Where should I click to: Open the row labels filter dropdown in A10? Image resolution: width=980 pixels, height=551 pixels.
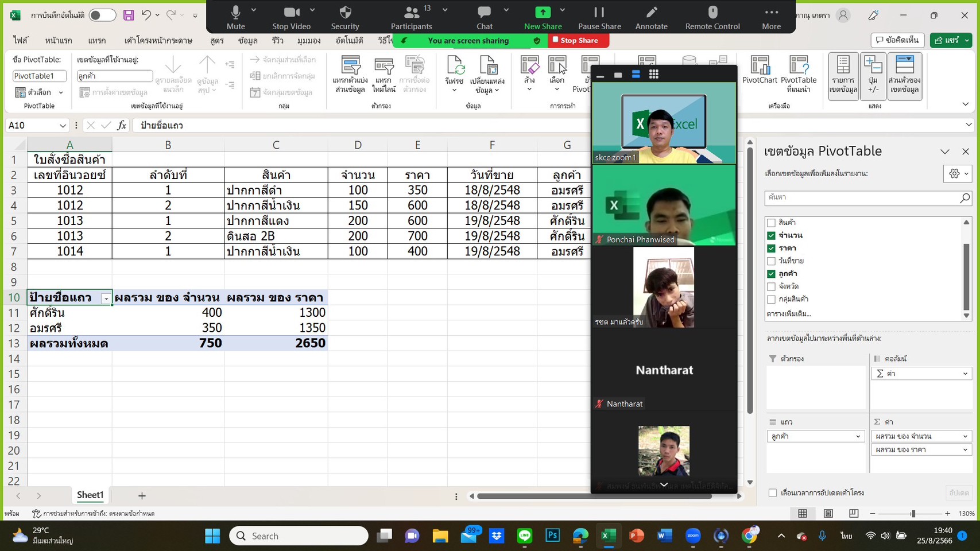[106, 298]
